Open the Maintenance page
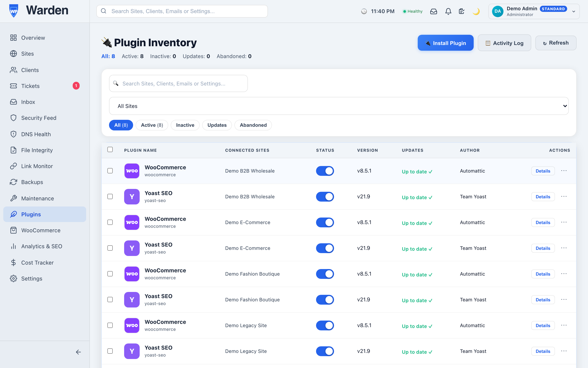The image size is (588, 368). (x=45, y=198)
